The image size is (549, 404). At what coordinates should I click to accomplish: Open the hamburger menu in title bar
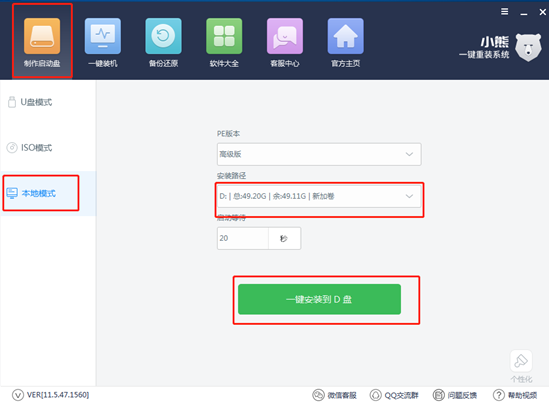[x=505, y=12]
